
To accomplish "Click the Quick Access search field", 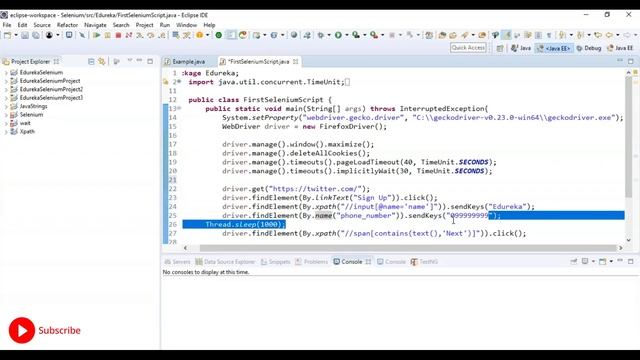I will [468, 48].
